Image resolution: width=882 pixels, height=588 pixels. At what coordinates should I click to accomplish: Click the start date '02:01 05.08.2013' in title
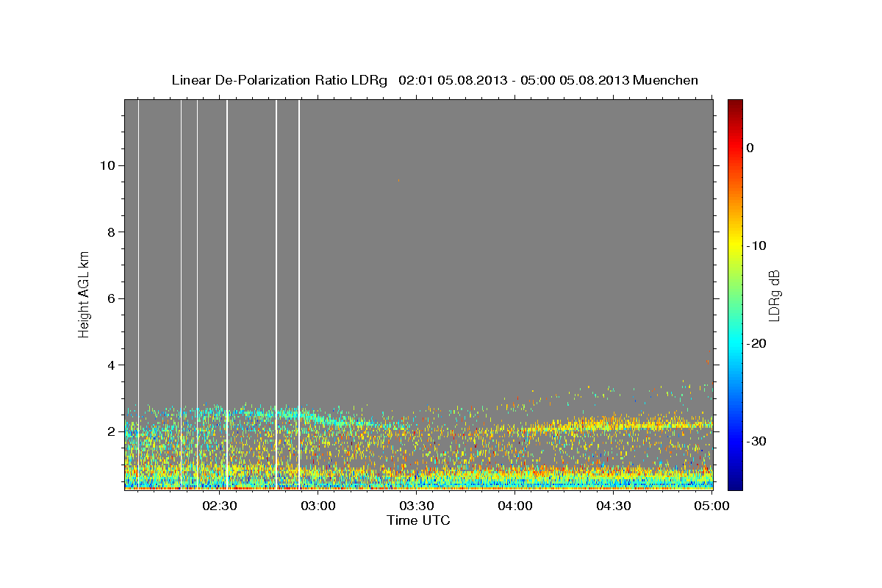point(452,80)
